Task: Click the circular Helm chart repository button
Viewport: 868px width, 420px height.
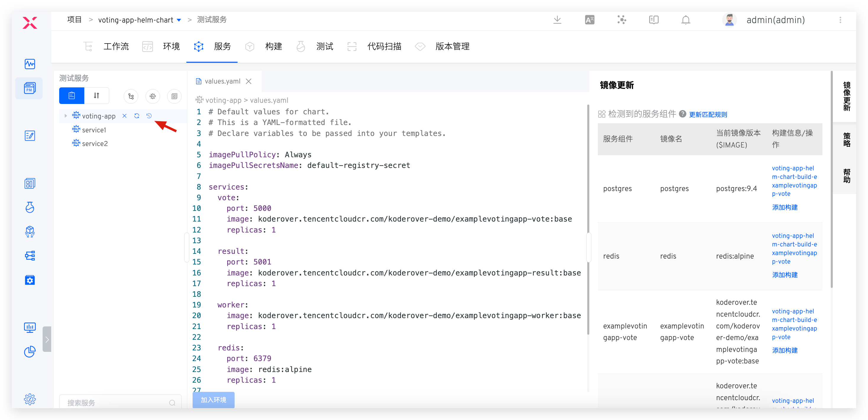Action: point(153,96)
